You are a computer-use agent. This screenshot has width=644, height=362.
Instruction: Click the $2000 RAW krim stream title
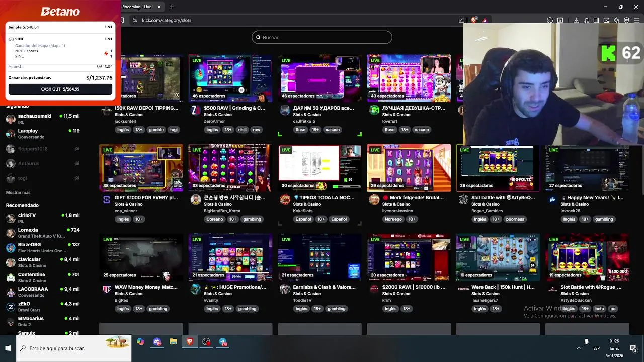tap(414, 287)
